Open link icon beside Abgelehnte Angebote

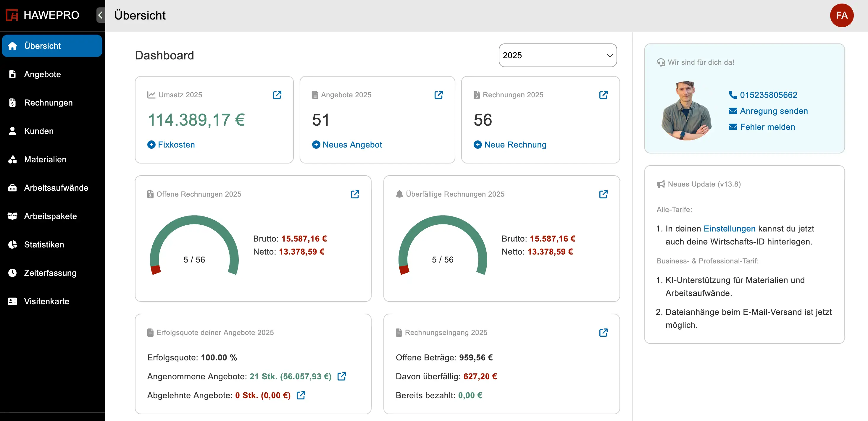tap(301, 395)
